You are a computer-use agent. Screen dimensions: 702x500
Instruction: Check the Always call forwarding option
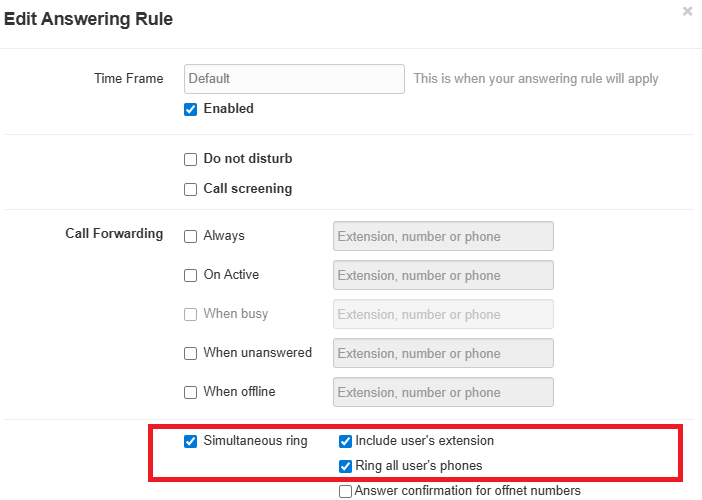pyautogui.click(x=190, y=237)
